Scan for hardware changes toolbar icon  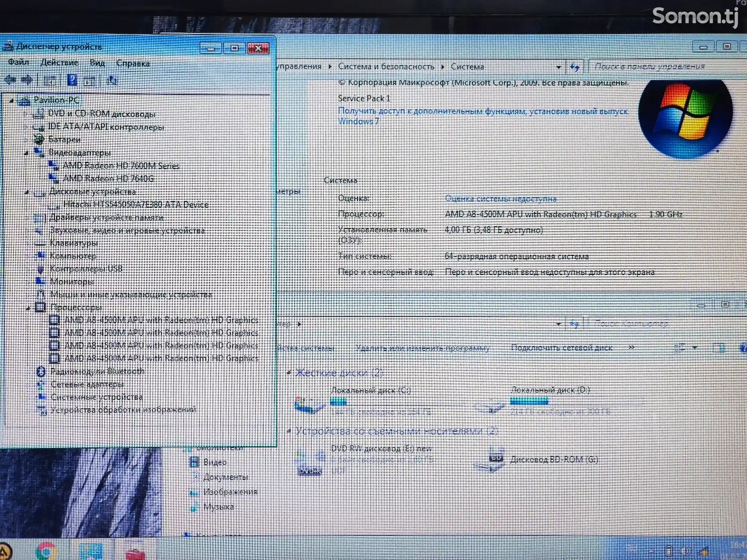112,81
